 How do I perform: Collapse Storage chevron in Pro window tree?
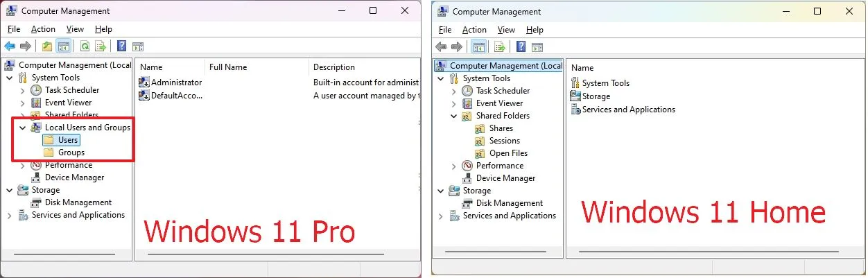click(x=9, y=190)
